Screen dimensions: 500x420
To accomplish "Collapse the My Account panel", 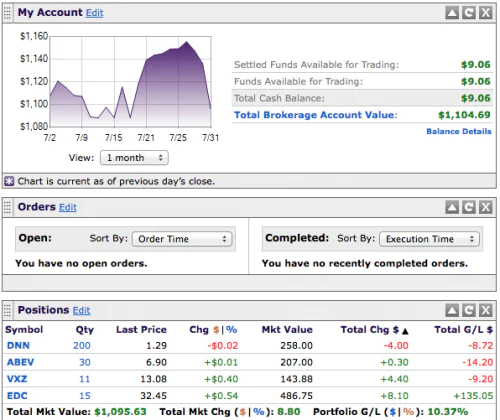I will pyautogui.click(x=452, y=13).
